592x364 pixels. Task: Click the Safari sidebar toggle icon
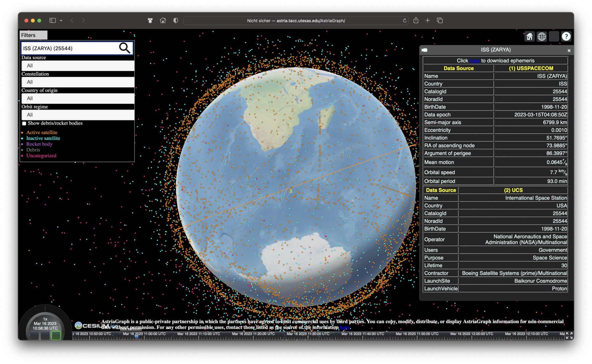pyautogui.click(x=52, y=20)
